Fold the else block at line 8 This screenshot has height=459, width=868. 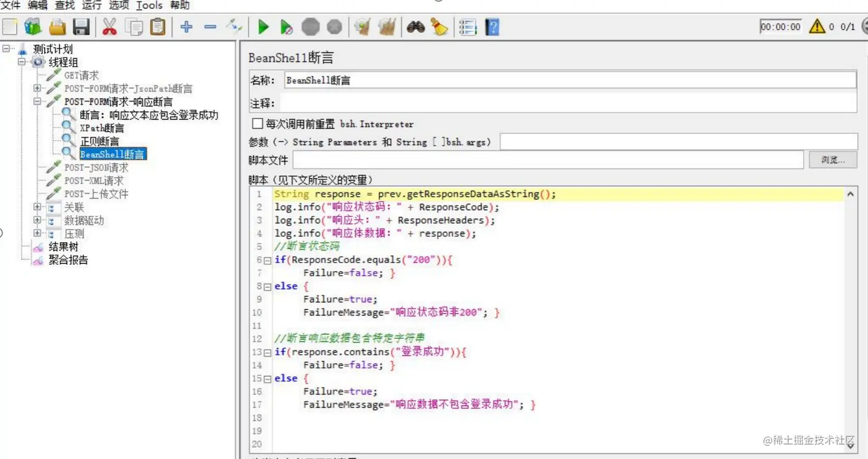click(268, 286)
